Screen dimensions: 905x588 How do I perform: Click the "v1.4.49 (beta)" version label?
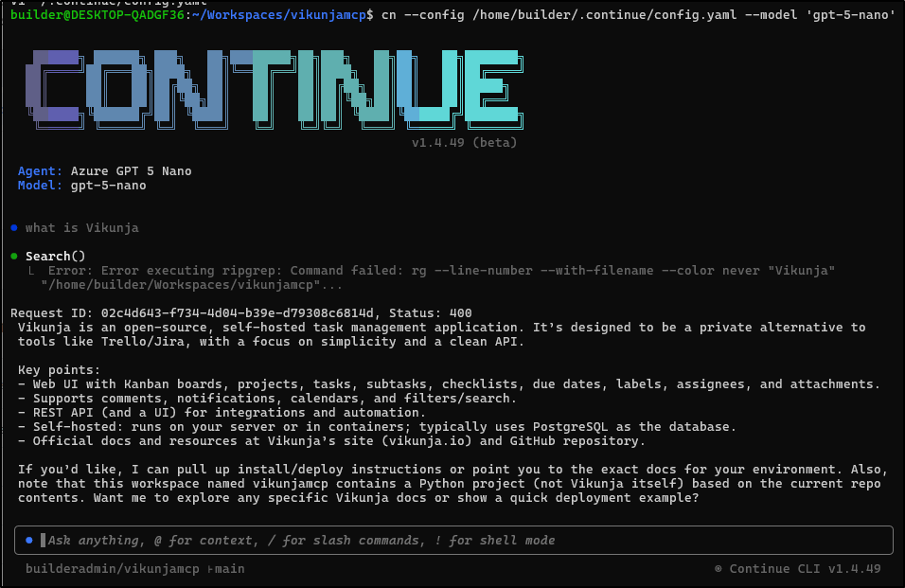click(x=464, y=143)
